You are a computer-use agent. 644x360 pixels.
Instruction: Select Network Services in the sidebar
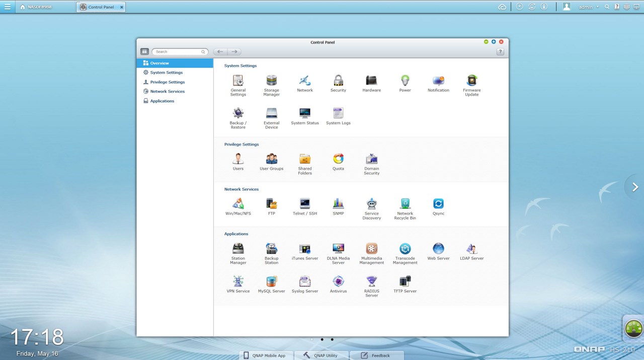175,92
